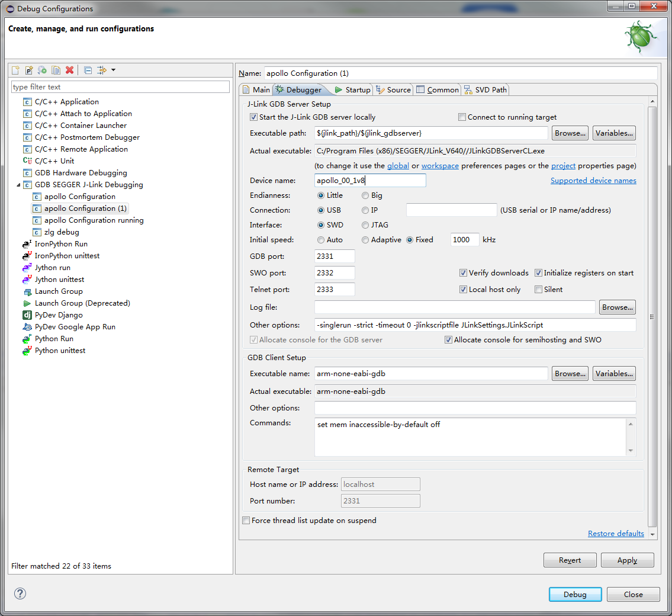Select the GDB Hardware Debugging icon
This screenshot has height=616, width=672.
point(27,173)
